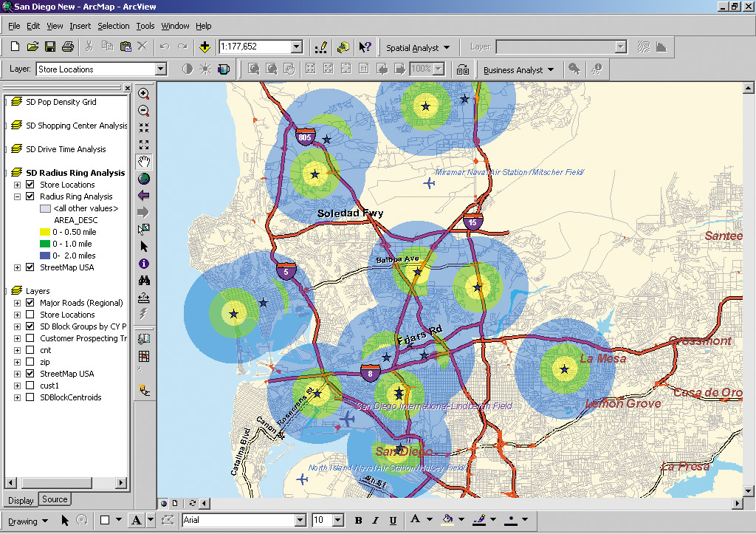This screenshot has width=756, height=534.
Task: Toggle the Major Roads (Regional) checkbox
Action: coord(30,303)
